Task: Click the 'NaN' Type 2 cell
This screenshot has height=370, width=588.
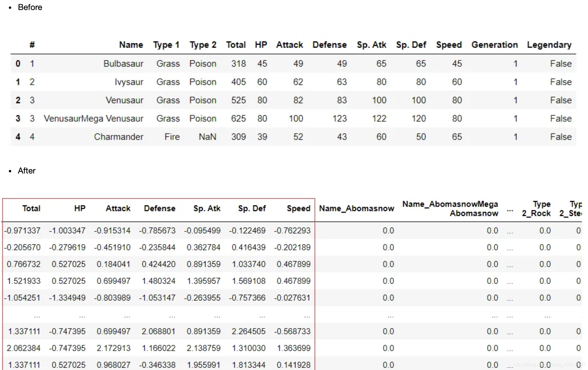Action: click(x=208, y=137)
